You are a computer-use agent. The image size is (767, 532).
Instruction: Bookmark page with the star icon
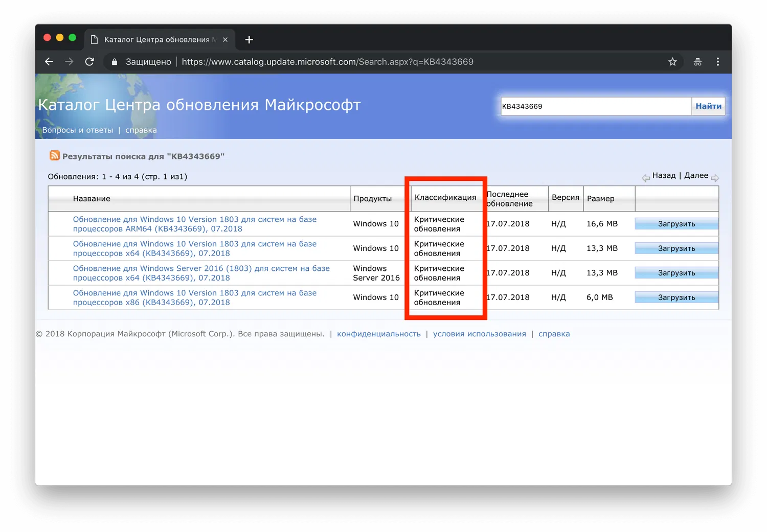point(672,62)
